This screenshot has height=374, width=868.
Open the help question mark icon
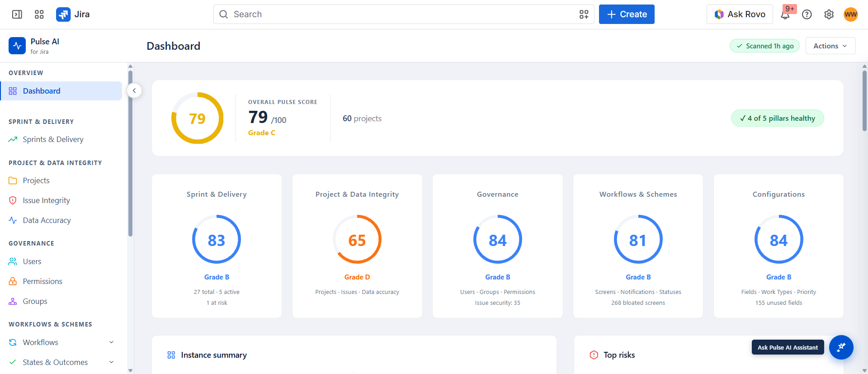click(x=807, y=14)
